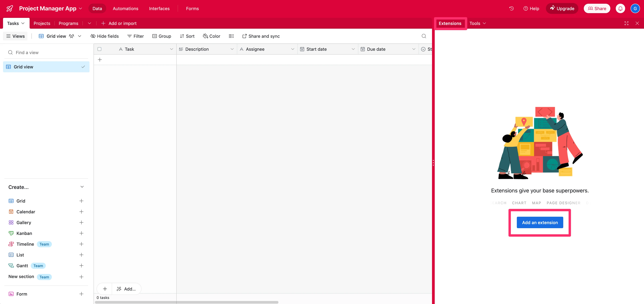The image size is (644, 304).
Task: Click the Share button
Action: coord(597,9)
